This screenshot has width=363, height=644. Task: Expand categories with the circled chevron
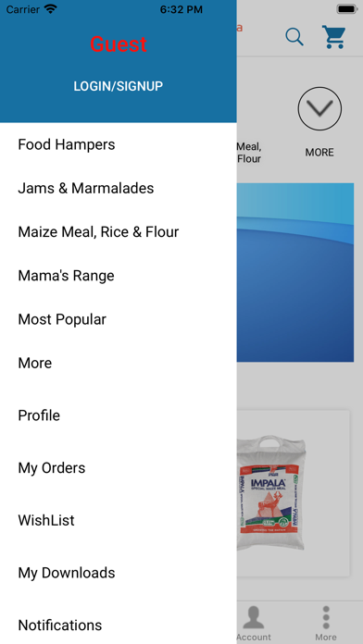click(x=319, y=108)
